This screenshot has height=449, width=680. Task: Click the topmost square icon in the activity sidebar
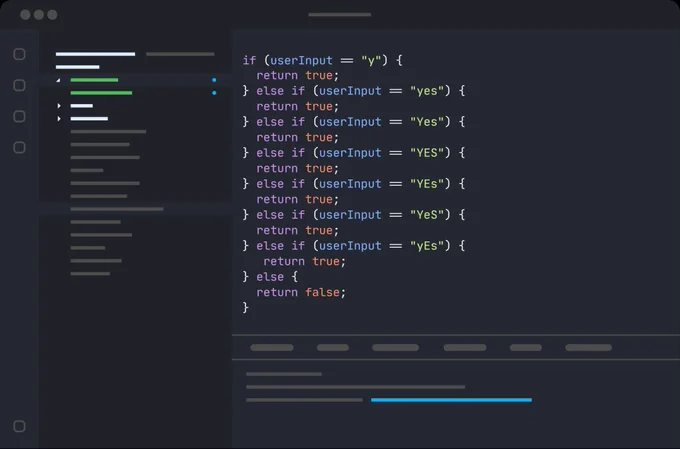pos(19,54)
